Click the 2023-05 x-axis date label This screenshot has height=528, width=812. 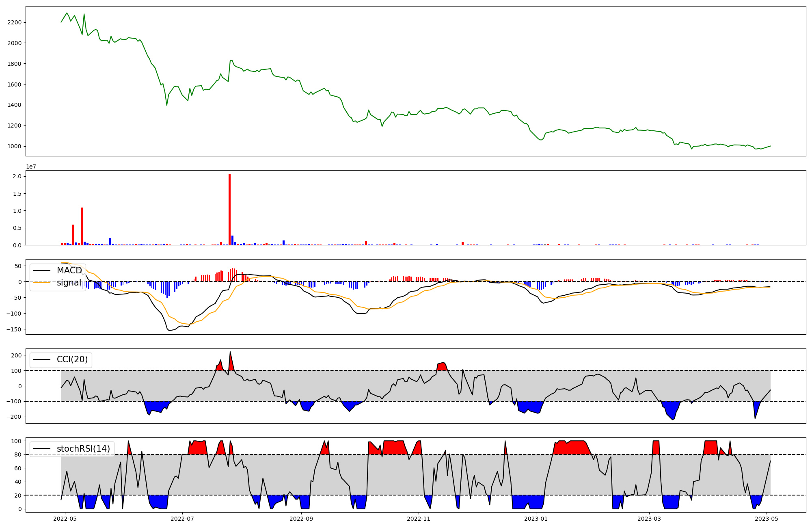tap(767, 519)
